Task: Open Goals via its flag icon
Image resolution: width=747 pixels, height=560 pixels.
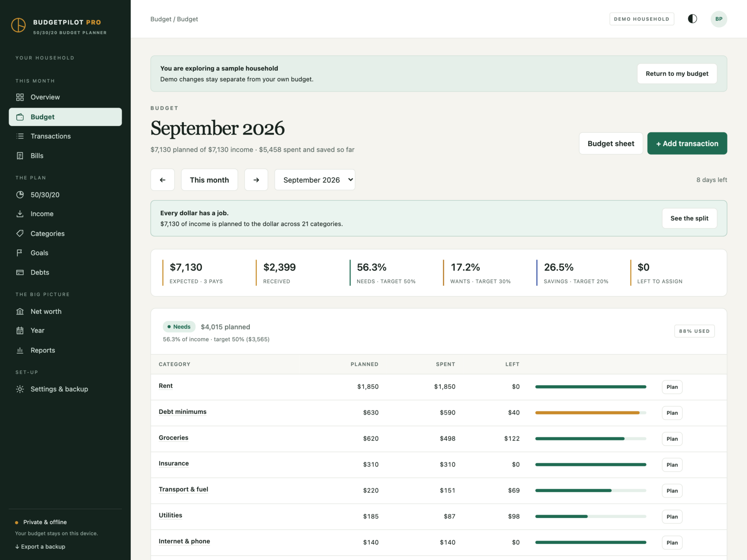Action: tap(20, 253)
